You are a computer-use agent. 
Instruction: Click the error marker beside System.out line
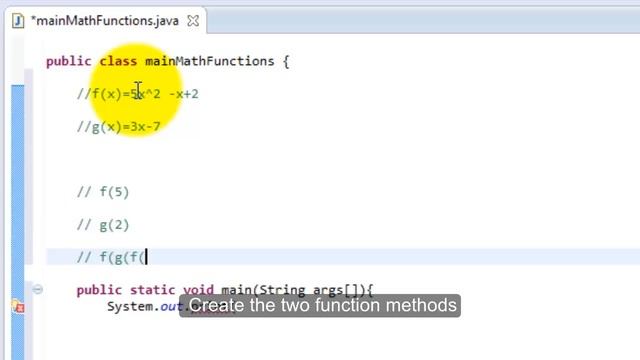point(18,306)
